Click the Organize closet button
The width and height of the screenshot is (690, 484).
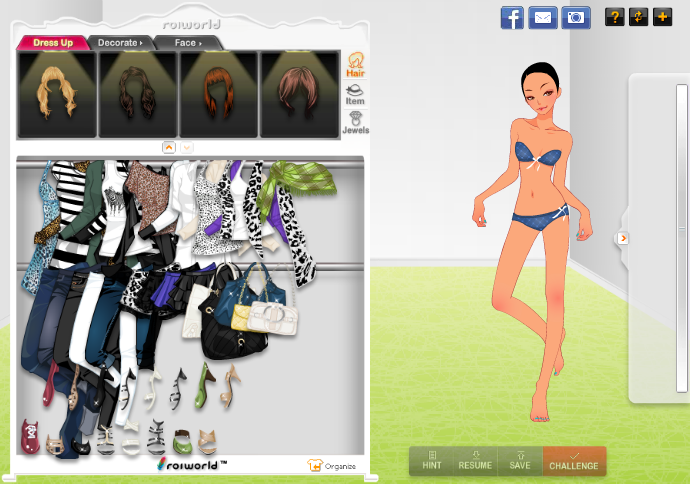click(x=333, y=465)
